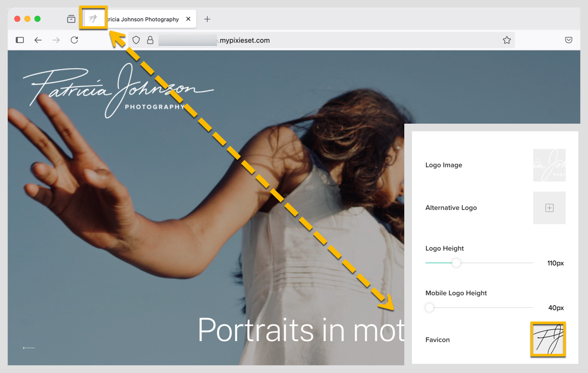Click the Patricia Johnson Photography site logo
The height and width of the screenshot is (373, 588).
tap(118, 91)
